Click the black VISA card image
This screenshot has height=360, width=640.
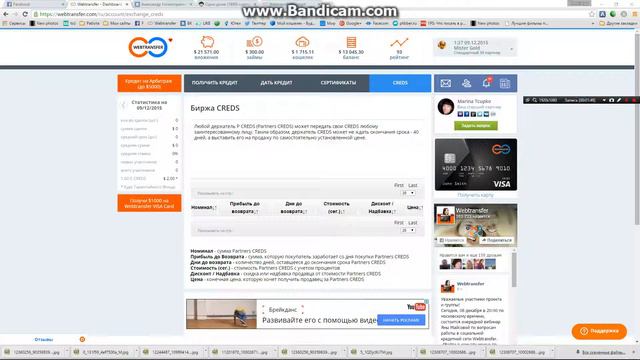[x=476, y=164]
